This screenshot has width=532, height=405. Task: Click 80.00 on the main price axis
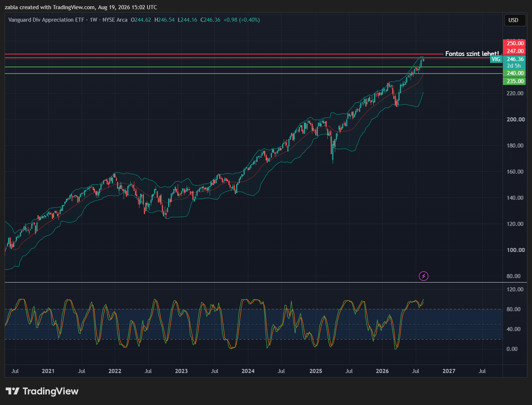point(514,276)
